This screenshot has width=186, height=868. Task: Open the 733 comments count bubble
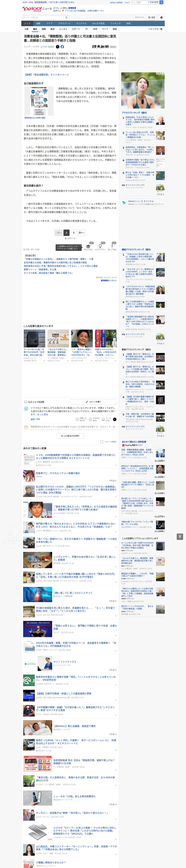[44, 47]
